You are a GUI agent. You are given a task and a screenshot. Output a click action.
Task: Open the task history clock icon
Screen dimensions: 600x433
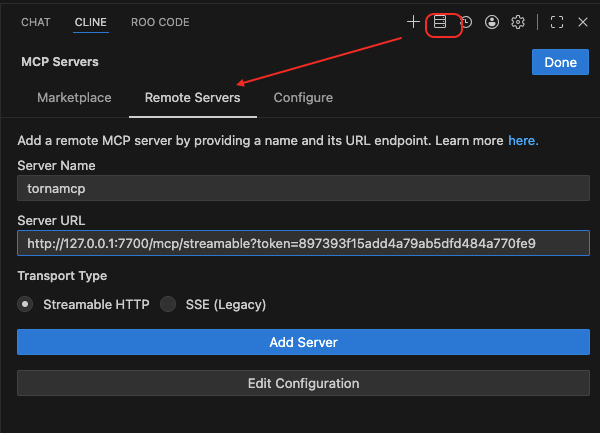466,22
